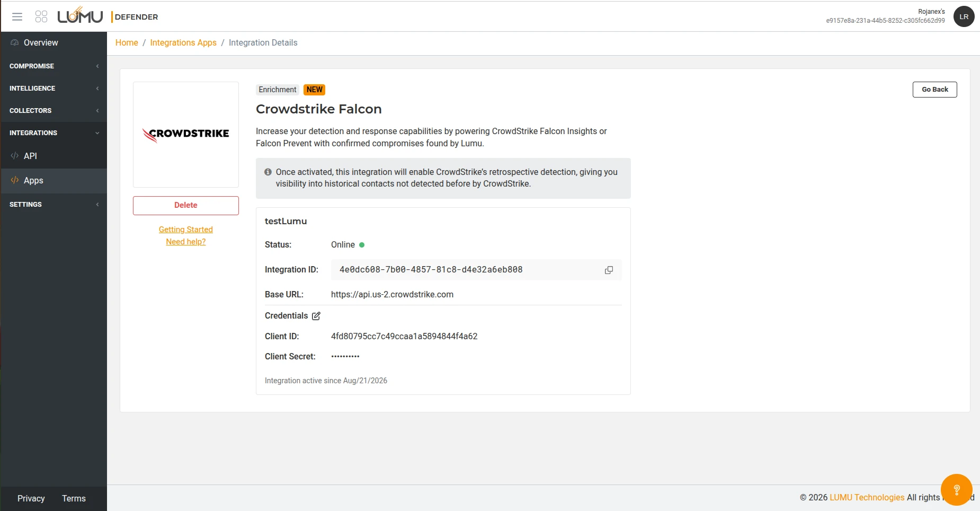Click the info icon in the notice

[268, 172]
